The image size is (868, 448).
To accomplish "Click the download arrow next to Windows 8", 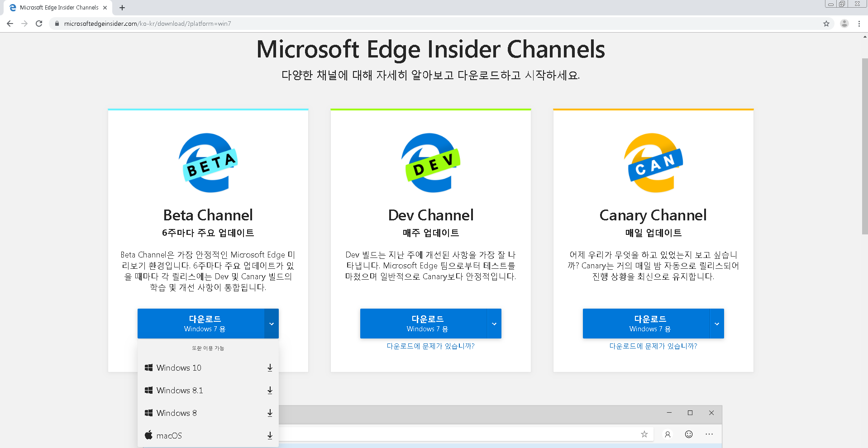I will tap(270, 413).
